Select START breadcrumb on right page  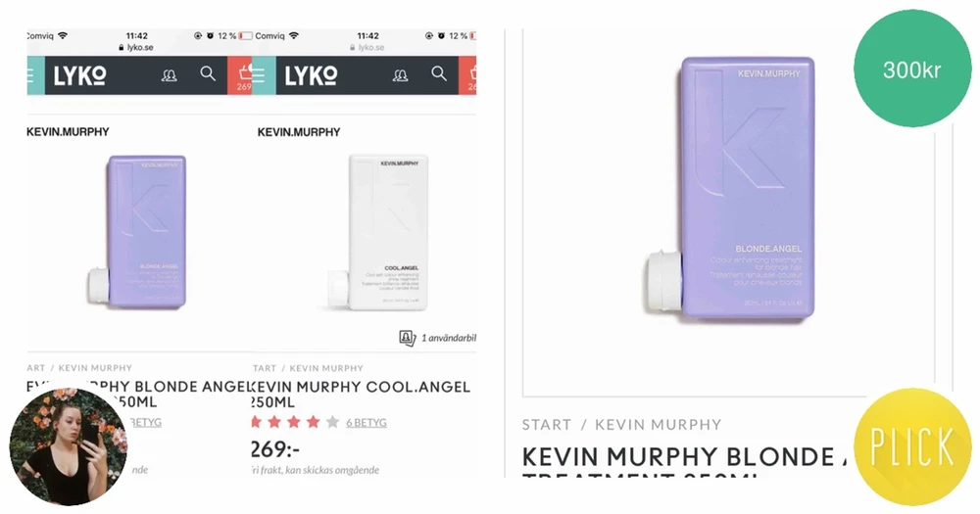point(546,425)
